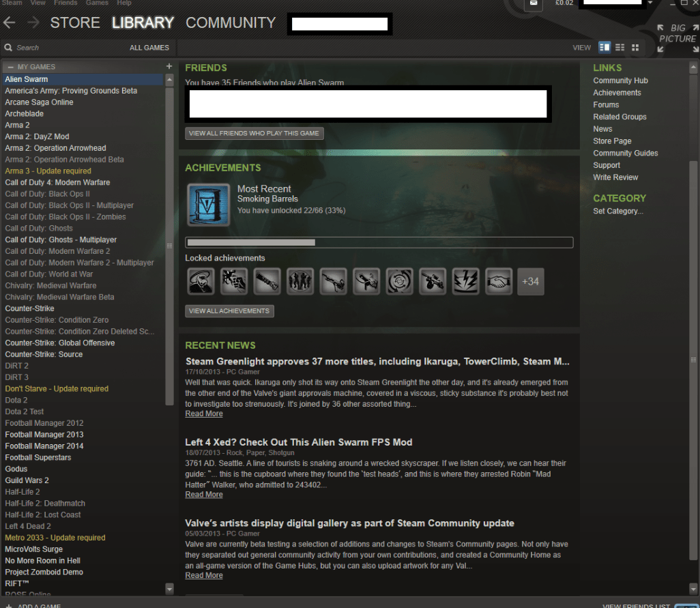Click the right panel scroll down arrow
700x608 pixels.
(693, 588)
